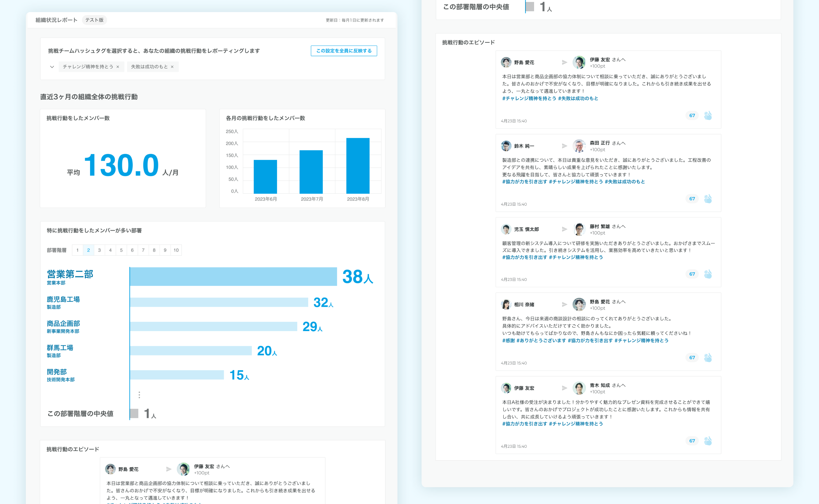This screenshot has width=819, height=504.
Task: Click the 群馬工場 20人 bar
Action: coord(191,351)
